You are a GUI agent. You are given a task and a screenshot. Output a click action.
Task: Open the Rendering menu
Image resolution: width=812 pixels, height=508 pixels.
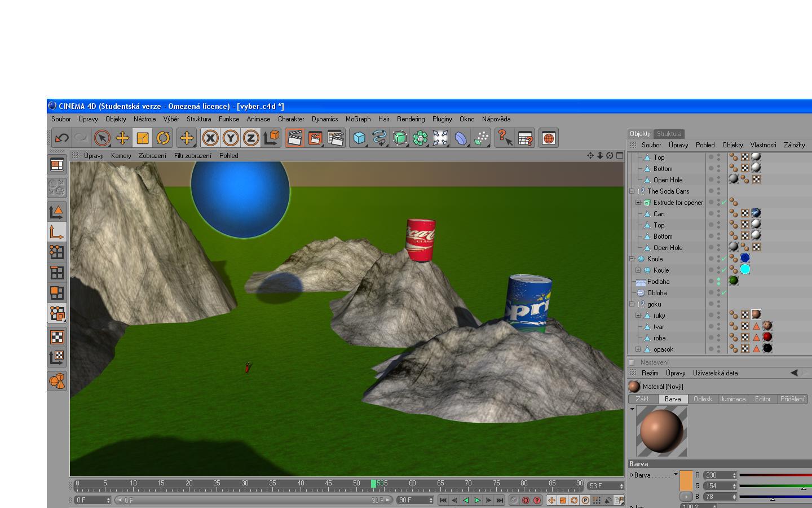coord(411,119)
